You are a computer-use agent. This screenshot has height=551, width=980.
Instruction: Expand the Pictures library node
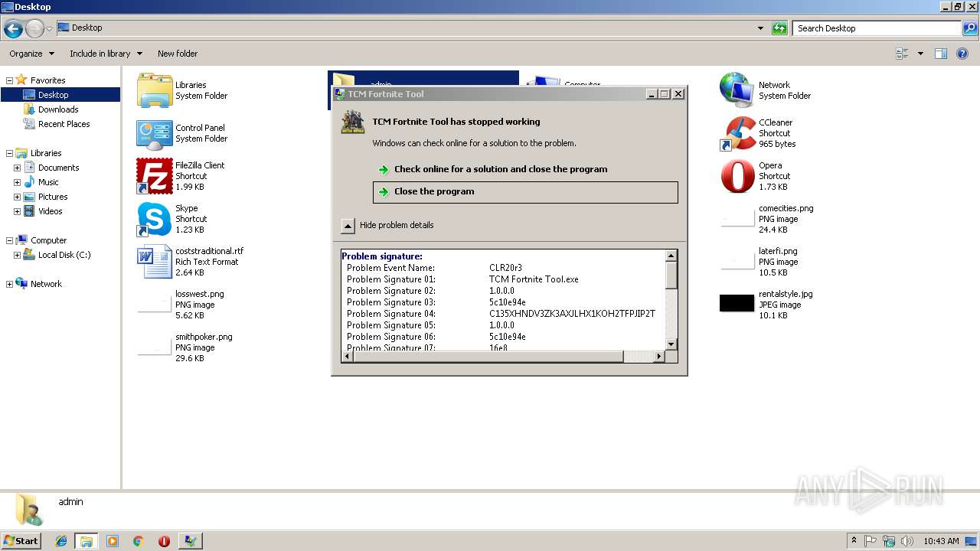click(17, 197)
